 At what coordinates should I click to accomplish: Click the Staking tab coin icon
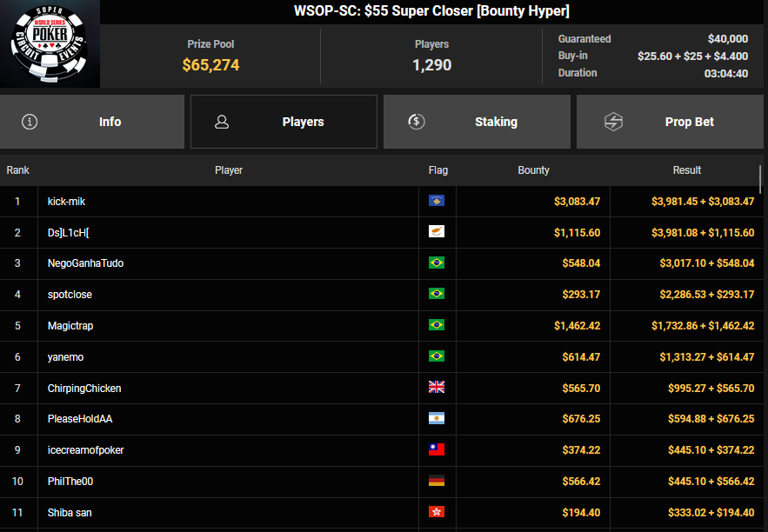click(x=417, y=122)
